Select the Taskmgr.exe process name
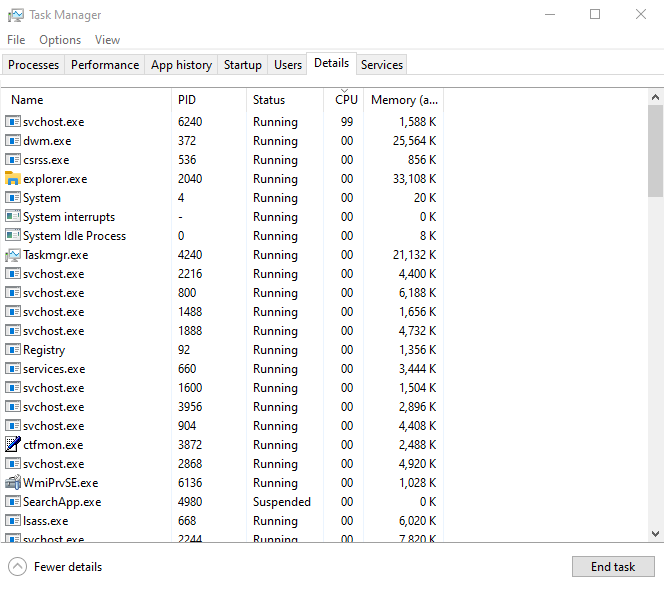Image resolution: width=664 pixels, height=590 pixels. [x=55, y=255]
